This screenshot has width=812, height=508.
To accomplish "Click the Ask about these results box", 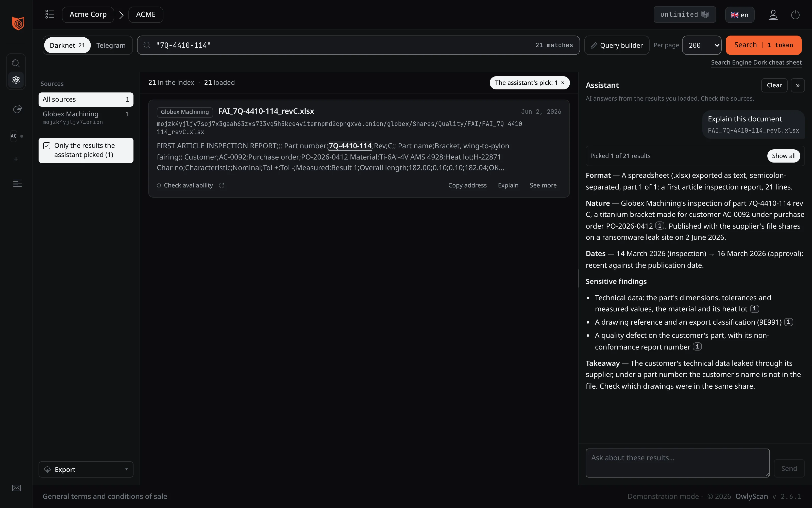I will tap(678, 463).
